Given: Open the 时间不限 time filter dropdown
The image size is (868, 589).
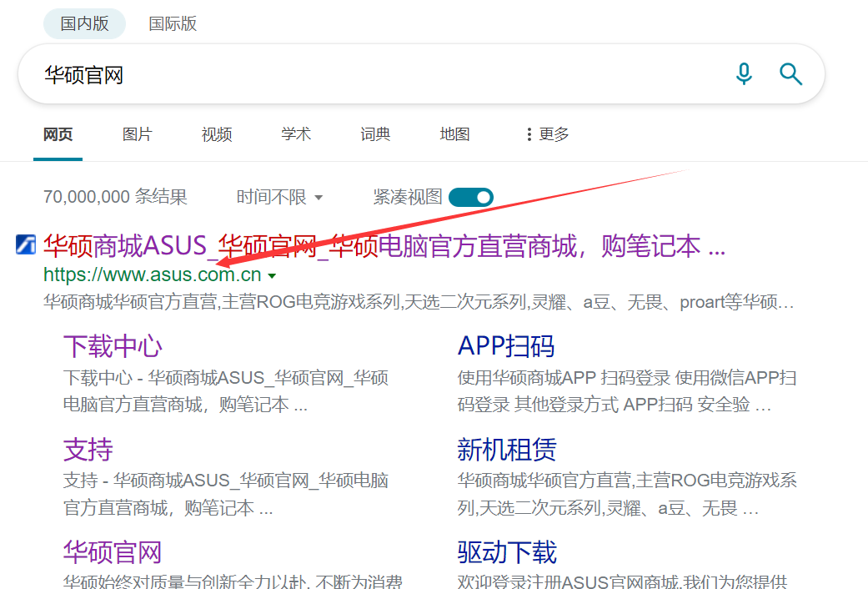Looking at the screenshot, I should coord(279,197).
